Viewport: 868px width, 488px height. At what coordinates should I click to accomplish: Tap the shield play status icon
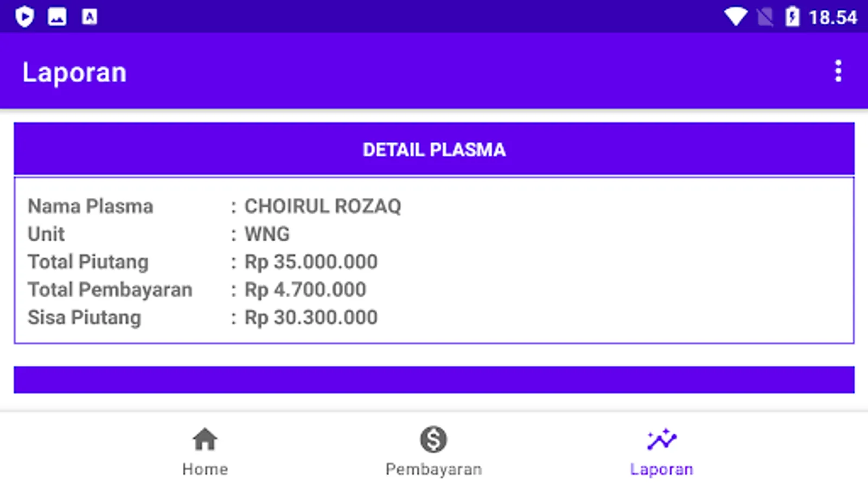pyautogui.click(x=24, y=16)
